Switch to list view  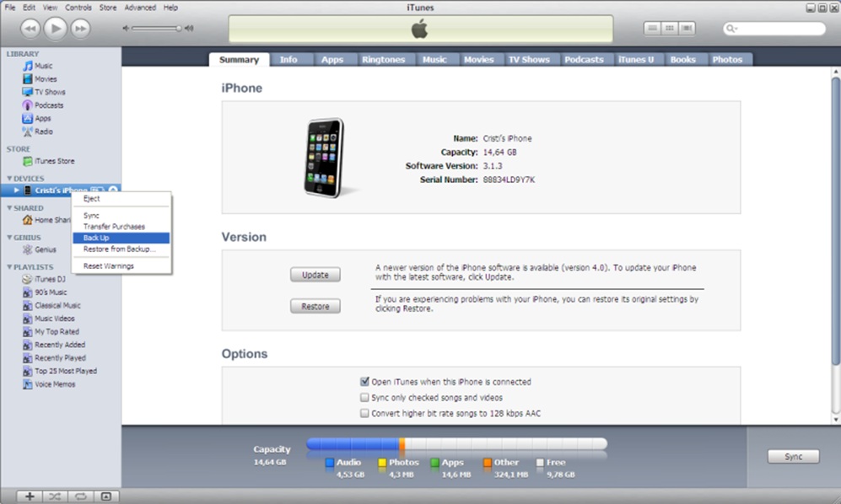(x=652, y=28)
